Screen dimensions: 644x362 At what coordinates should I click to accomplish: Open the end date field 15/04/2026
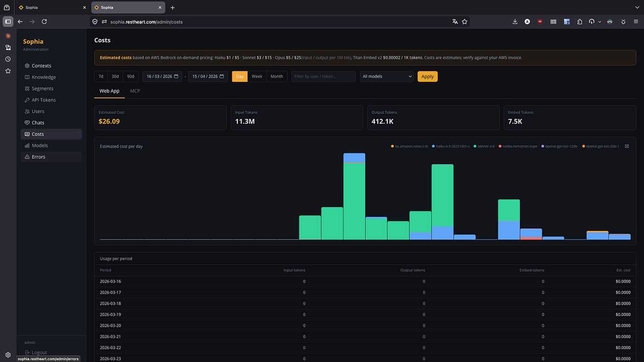(208, 76)
